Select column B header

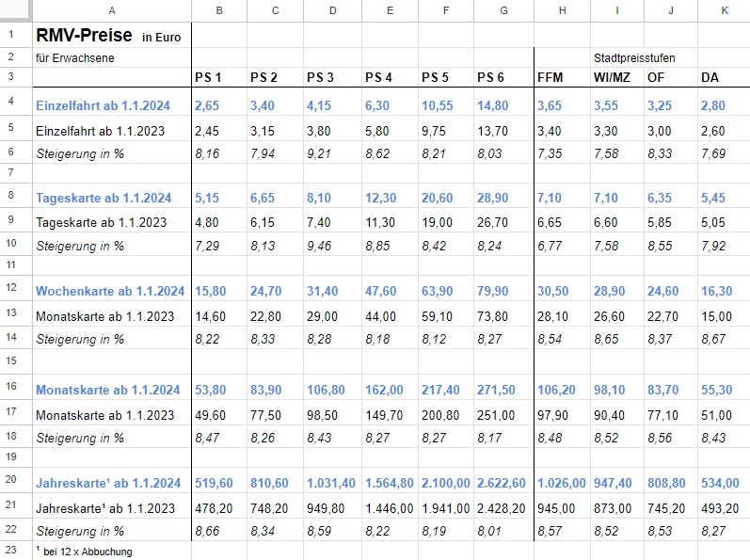pos(219,10)
